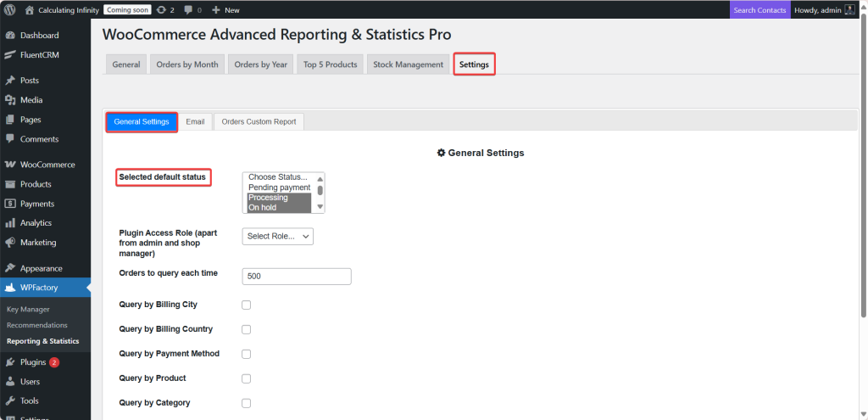
Task: Enable Query by Product checkbox
Action: pos(247,378)
